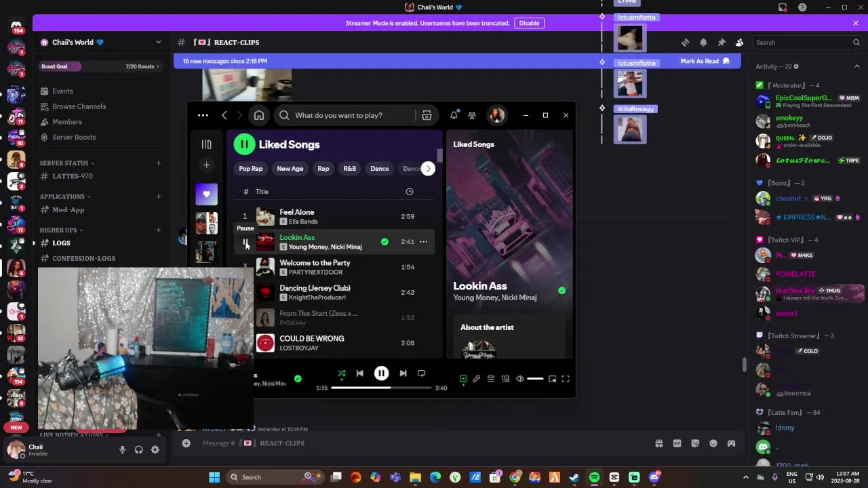Click the Spotify create plus button

[207, 165]
